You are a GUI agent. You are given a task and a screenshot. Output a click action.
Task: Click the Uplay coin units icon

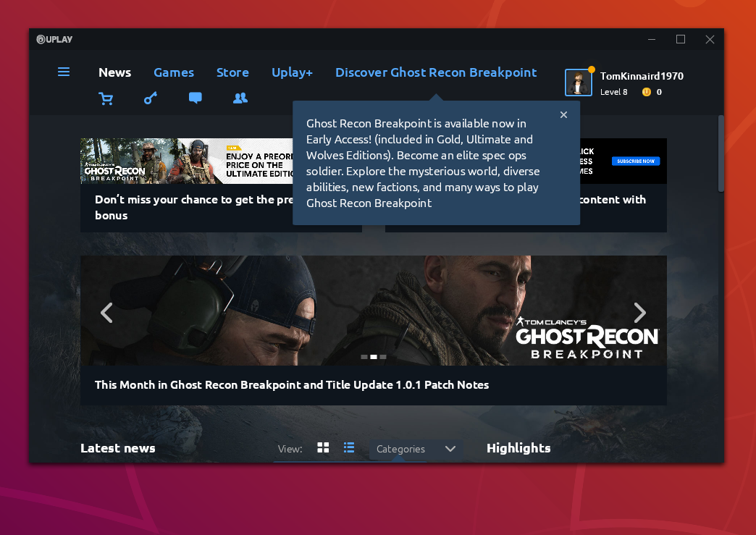(x=647, y=91)
